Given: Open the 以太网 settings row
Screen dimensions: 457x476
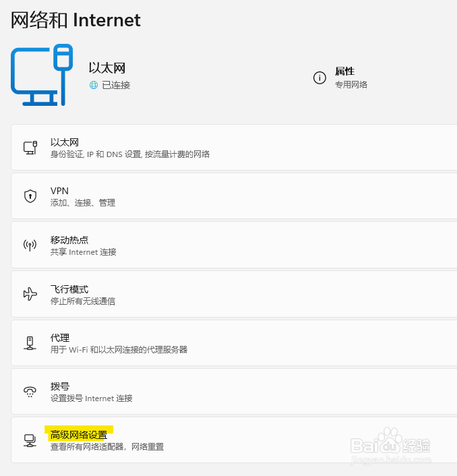Looking at the screenshot, I should [234, 148].
